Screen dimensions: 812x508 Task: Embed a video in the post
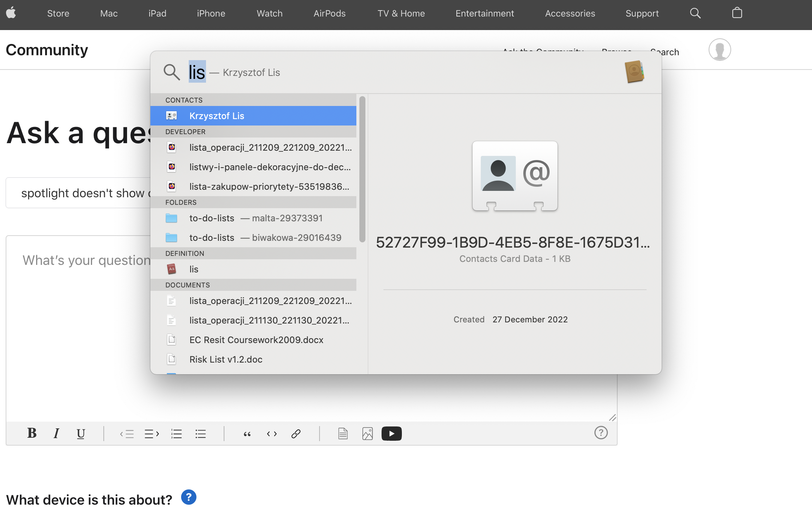[391, 433]
